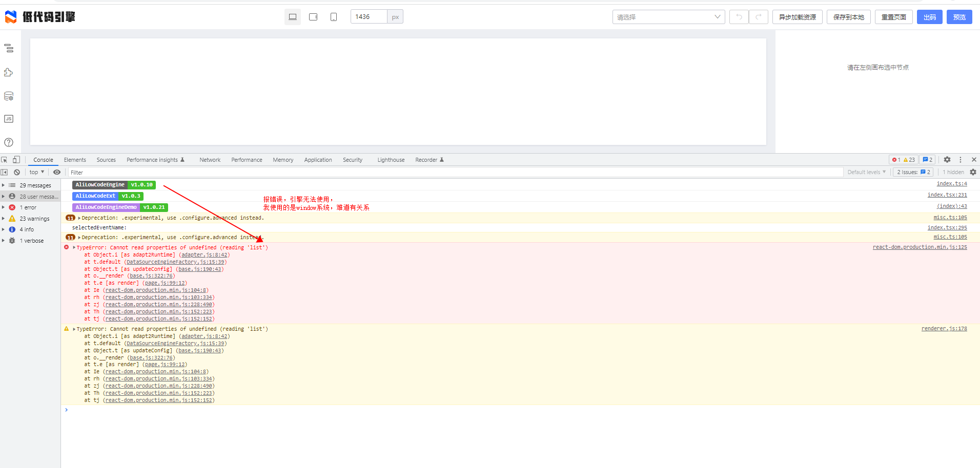Click the console prompt input line

pyautogui.click(x=520, y=410)
